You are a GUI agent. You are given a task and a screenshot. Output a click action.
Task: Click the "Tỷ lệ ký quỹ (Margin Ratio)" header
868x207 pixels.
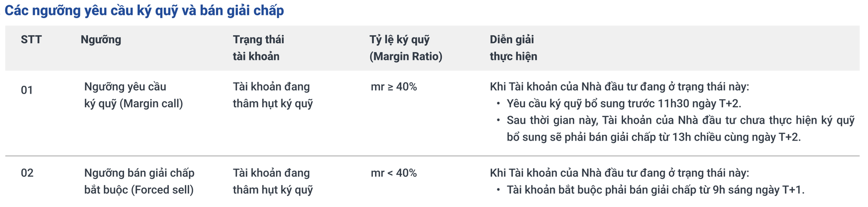[406, 48]
